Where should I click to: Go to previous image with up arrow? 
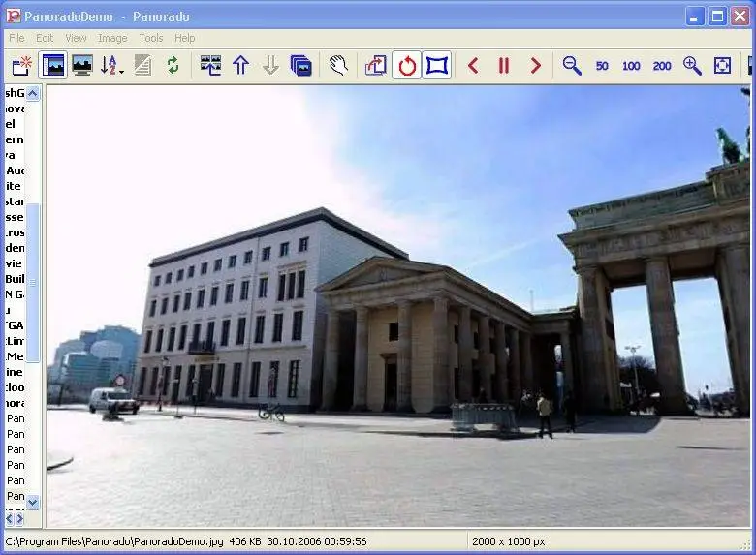click(240, 66)
